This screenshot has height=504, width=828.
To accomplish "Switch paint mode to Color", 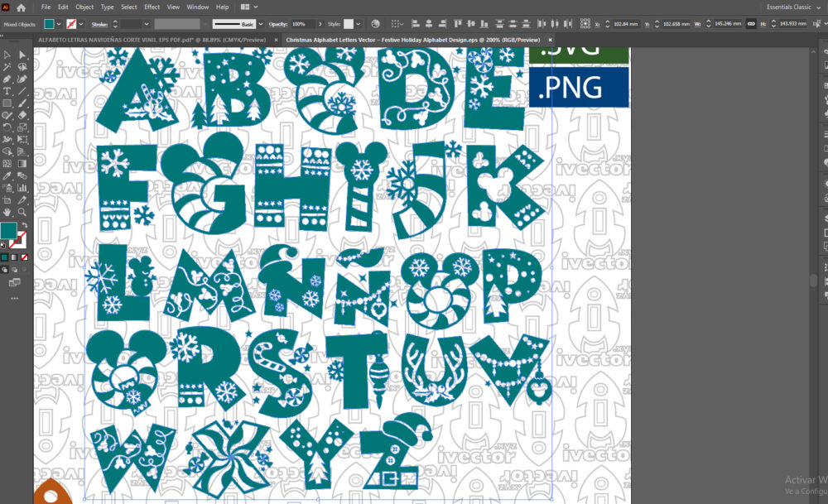I will click(x=5, y=257).
